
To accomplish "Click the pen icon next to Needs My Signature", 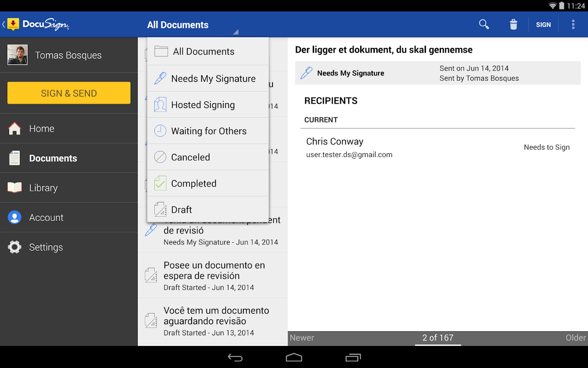I will [306, 72].
